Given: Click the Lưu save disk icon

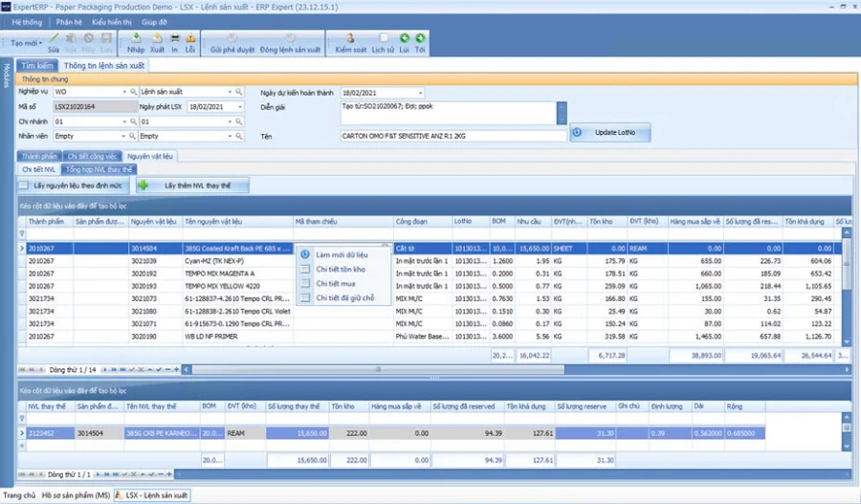Looking at the screenshot, I should (x=106, y=38).
